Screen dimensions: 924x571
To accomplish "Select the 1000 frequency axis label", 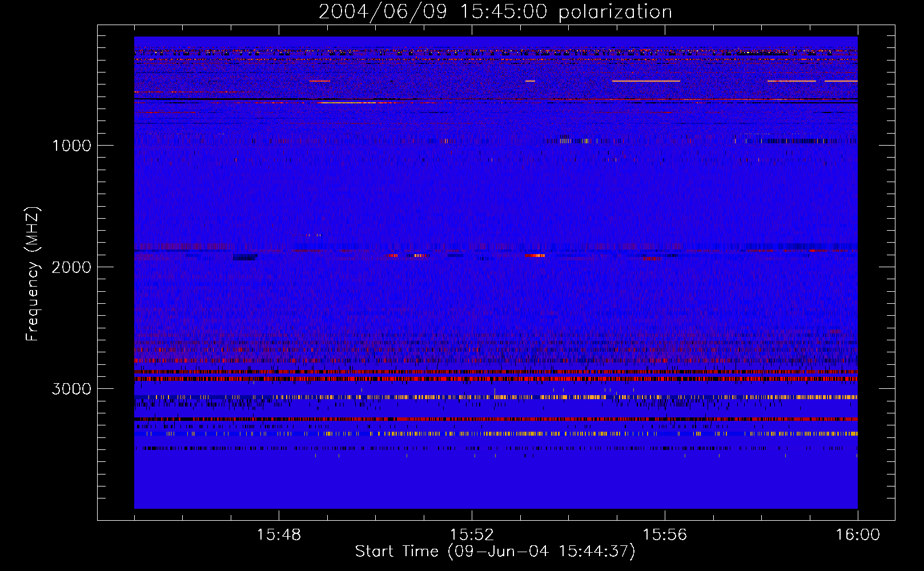I will click(71, 146).
